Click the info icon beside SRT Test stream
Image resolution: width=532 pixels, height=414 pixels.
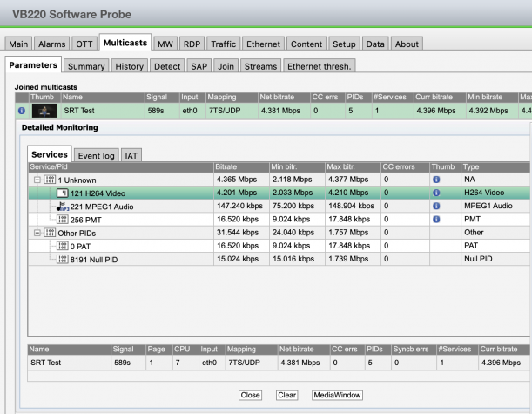(x=21, y=111)
